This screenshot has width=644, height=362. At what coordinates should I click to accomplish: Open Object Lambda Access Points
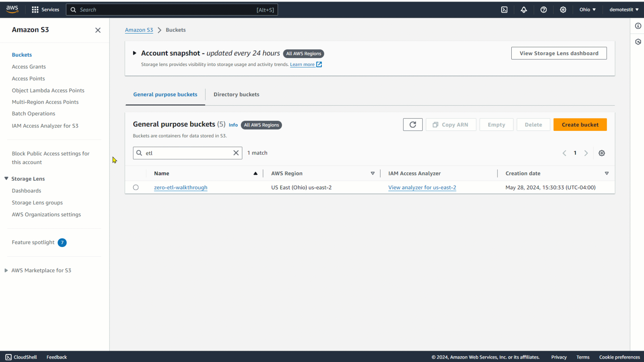coord(48,90)
